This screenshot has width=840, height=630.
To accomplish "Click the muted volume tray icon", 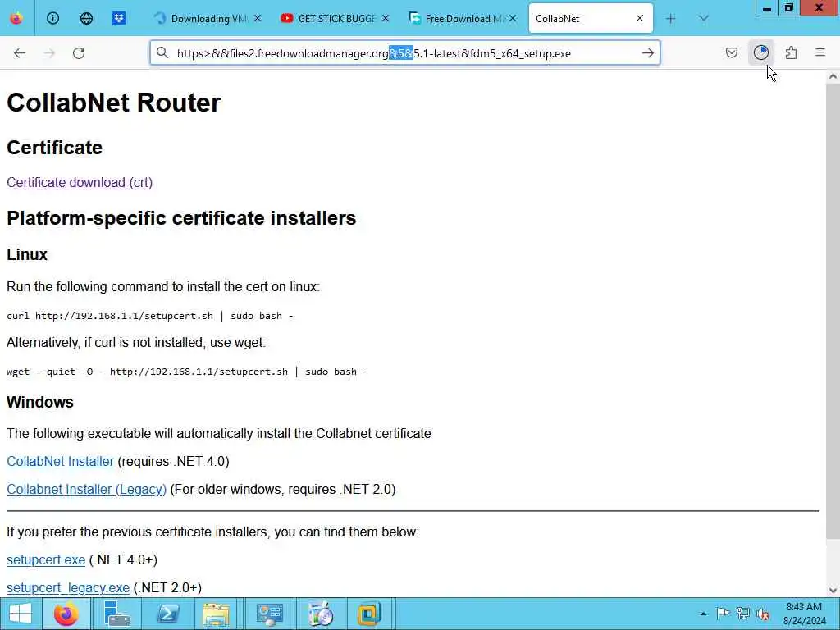I will tap(763, 614).
